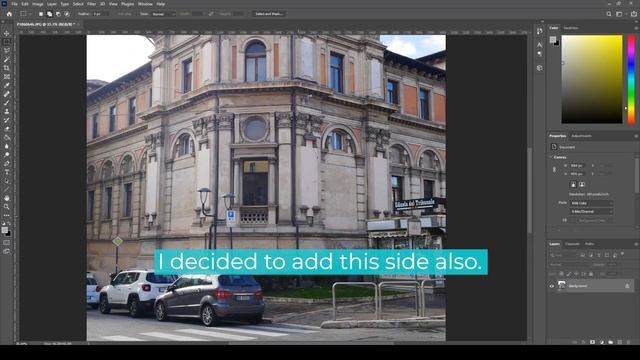
Task: Select the History Brush tool
Action: click(7, 120)
